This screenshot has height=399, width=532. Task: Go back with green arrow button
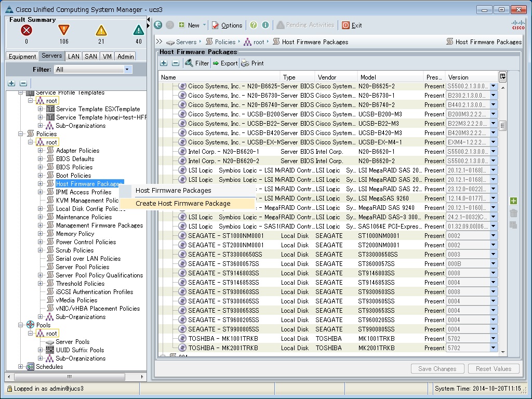(x=158, y=25)
